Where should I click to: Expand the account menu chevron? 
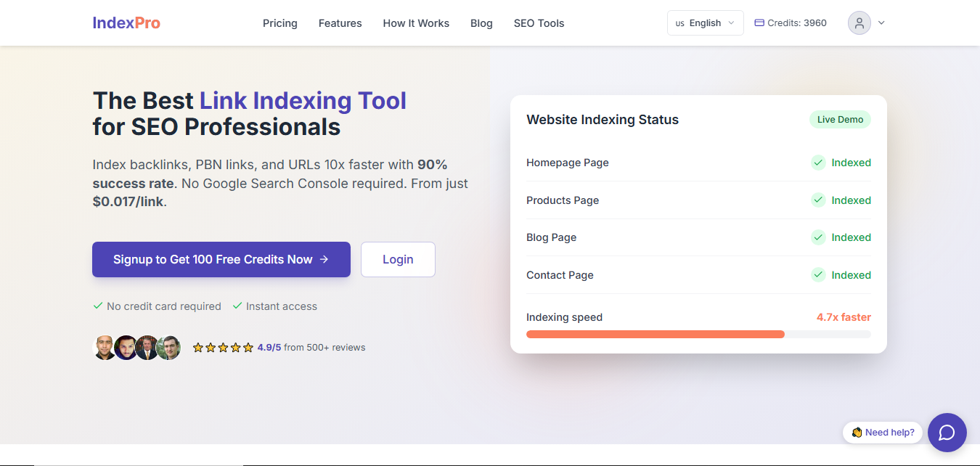pos(881,23)
